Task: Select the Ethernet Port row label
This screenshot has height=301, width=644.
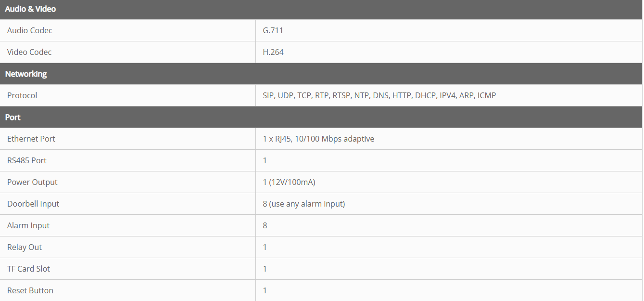Action: [x=31, y=139]
